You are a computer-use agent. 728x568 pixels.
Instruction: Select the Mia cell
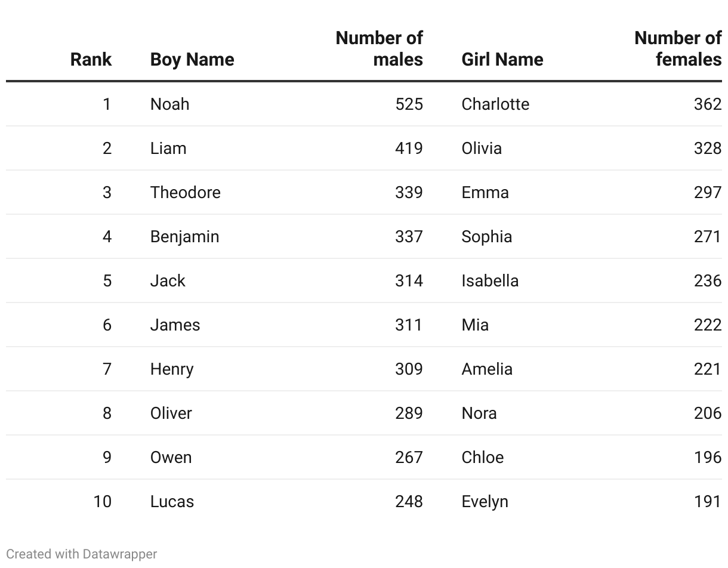[x=474, y=325]
